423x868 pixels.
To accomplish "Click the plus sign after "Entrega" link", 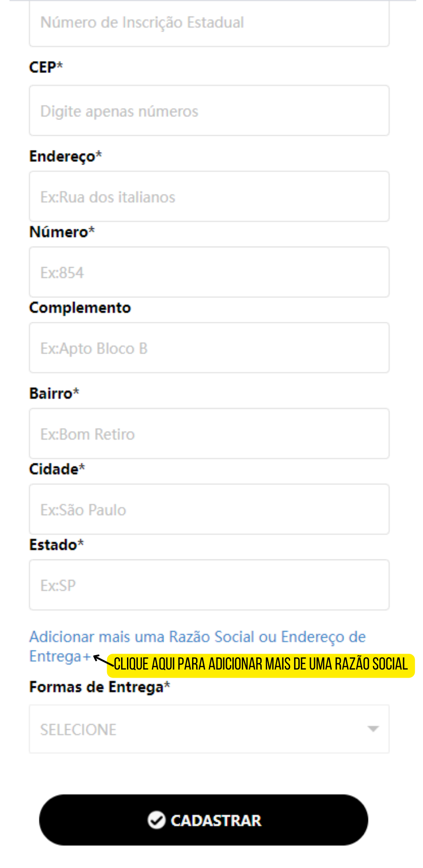I will (x=87, y=656).
